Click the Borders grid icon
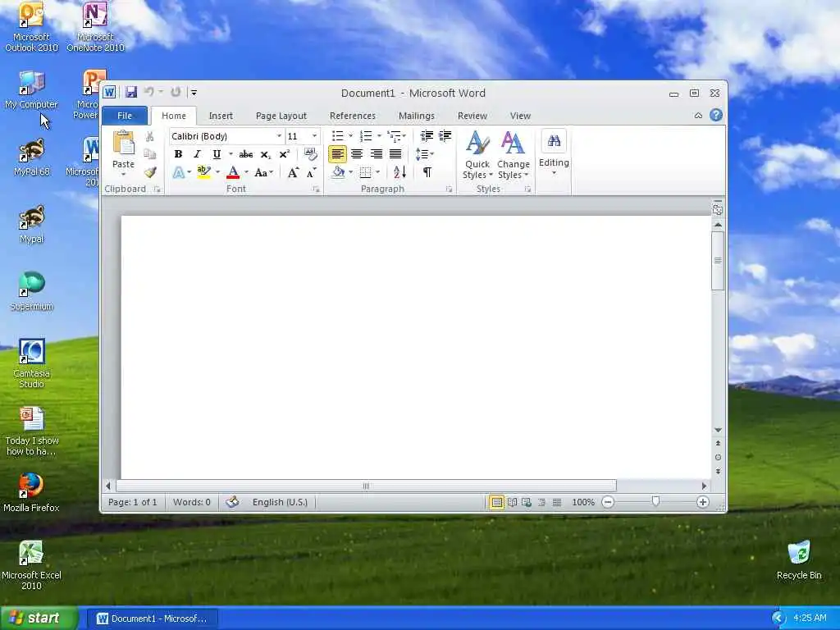 click(365, 172)
